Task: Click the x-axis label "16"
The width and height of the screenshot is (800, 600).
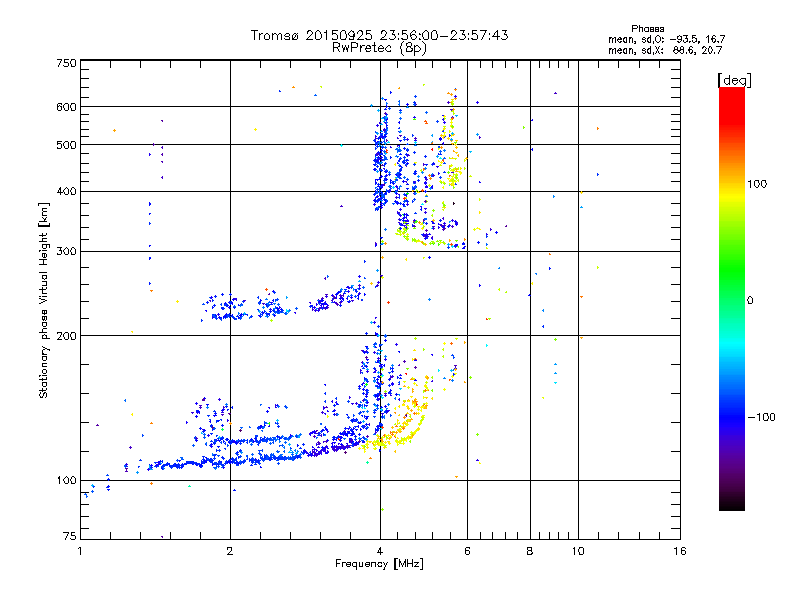Action: point(680,552)
